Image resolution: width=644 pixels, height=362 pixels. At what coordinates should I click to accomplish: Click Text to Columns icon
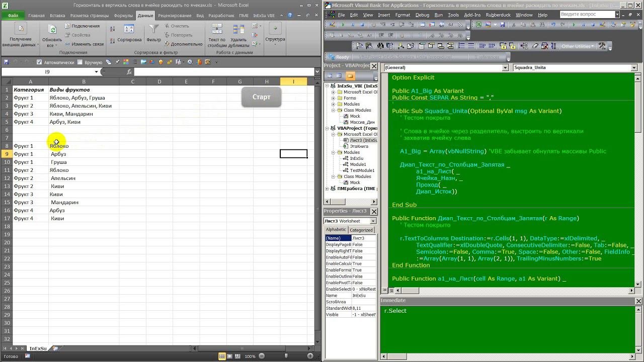point(217,30)
